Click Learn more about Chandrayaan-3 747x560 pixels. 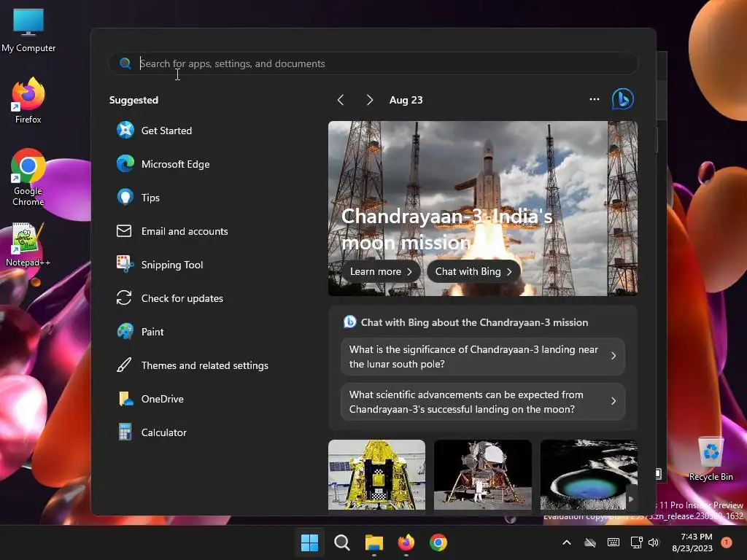[x=381, y=271]
